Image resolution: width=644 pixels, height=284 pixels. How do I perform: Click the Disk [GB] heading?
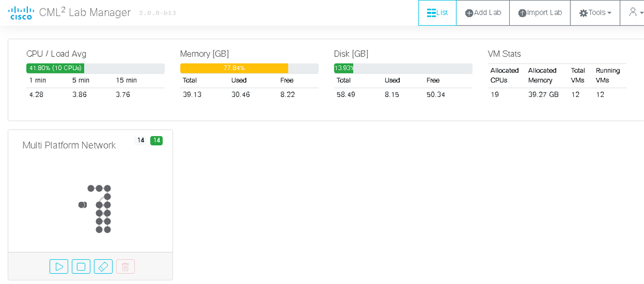tap(351, 54)
